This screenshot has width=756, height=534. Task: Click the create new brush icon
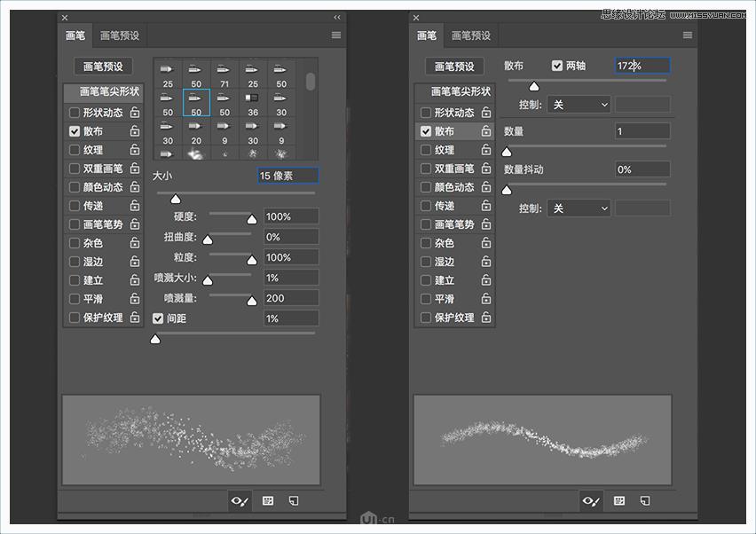coord(293,501)
